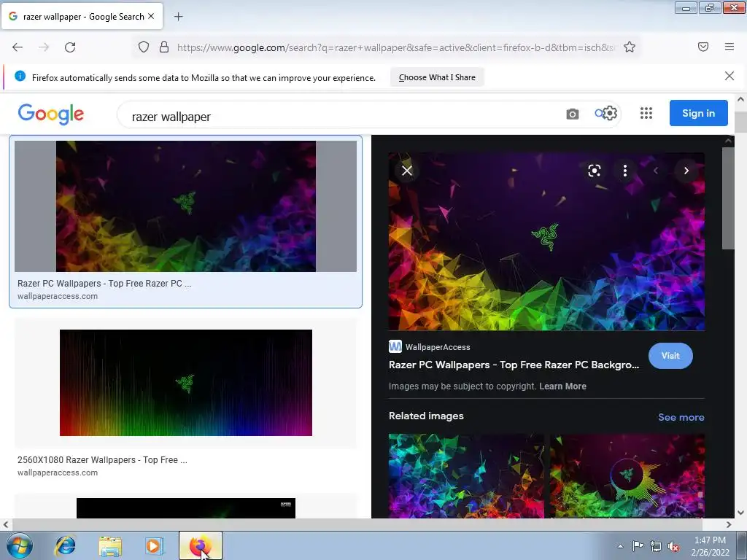Launch Internet Explorer from the taskbar

(x=65, y=545)
